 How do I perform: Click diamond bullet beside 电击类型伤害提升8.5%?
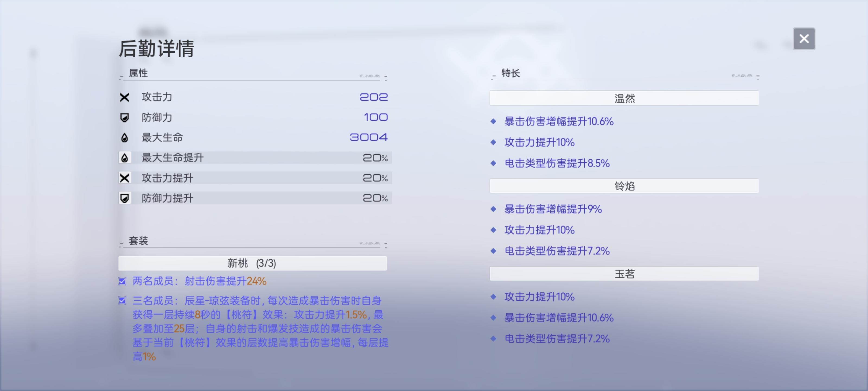coord(493,163)
